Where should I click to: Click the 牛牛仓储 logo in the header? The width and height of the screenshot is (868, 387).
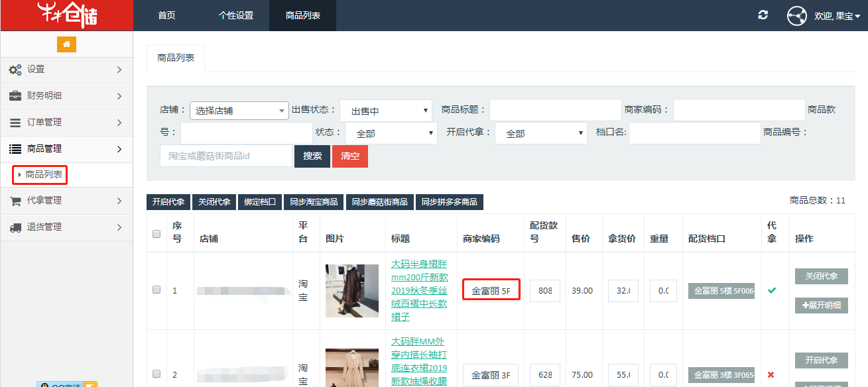pos(66,15)
